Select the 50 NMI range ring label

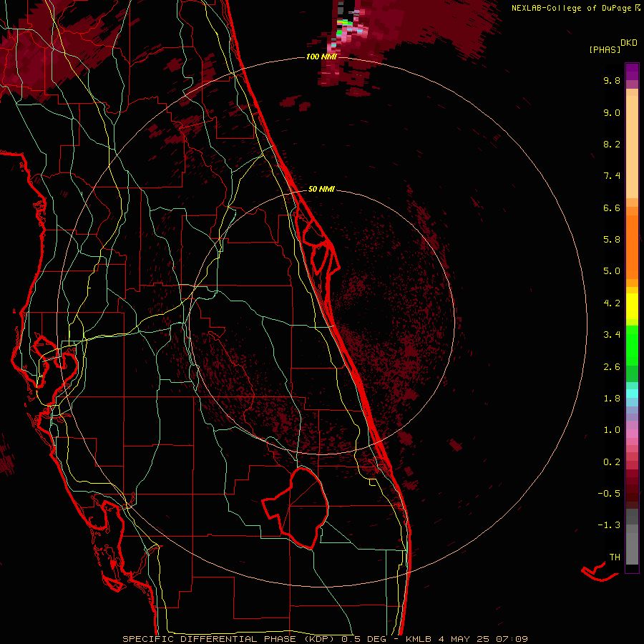point(321,189)
